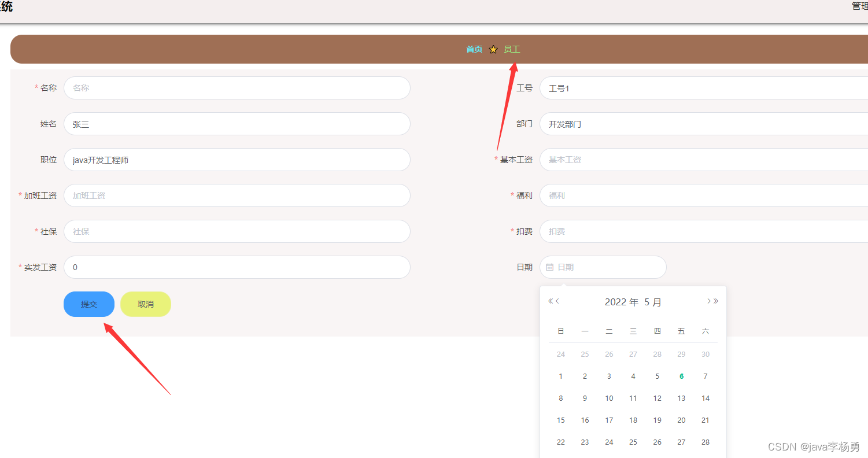This screenshot has height=458, width=868.
Task: Select May 3 in calendar
Action: [x=609, y=376]
